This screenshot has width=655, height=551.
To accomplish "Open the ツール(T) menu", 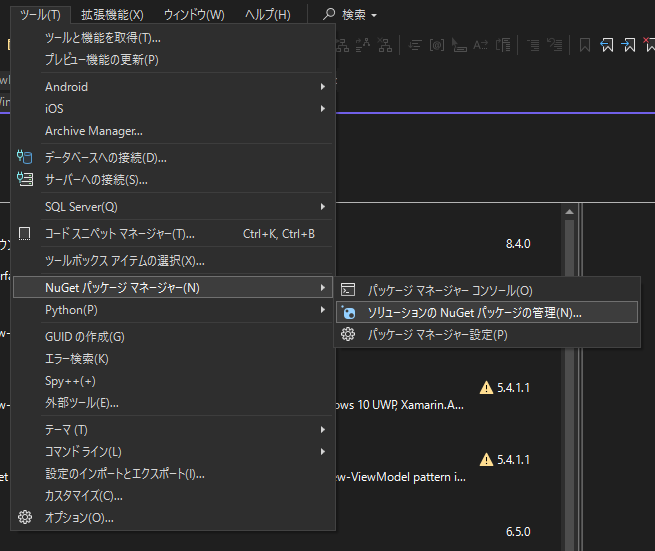I will click(41, 15).
